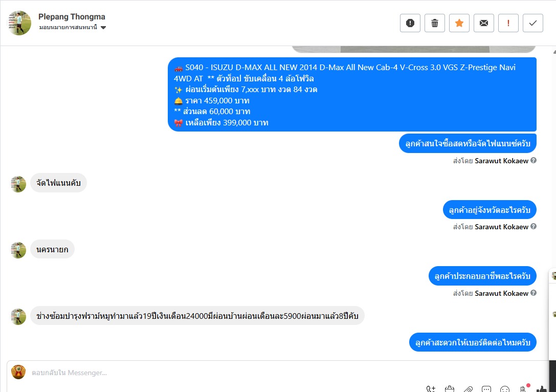The image size is (556, 392).
Task: Toggle the orange star follow-up flag
Action: tap(459, 23)
